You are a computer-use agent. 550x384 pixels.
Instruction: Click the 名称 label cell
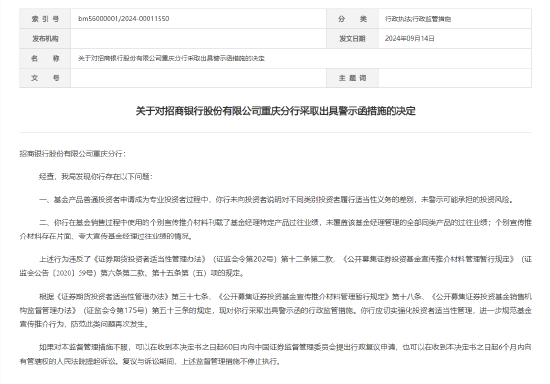click(45, 58)
